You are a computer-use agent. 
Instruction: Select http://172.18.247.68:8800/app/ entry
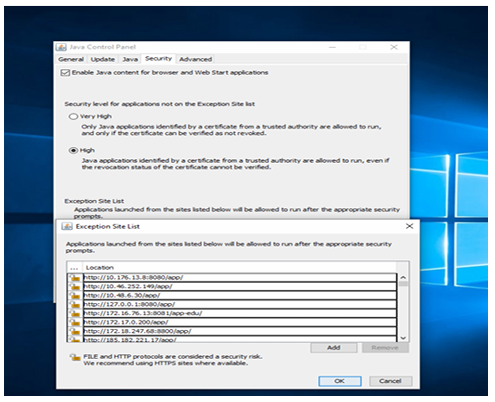(240, 331)
